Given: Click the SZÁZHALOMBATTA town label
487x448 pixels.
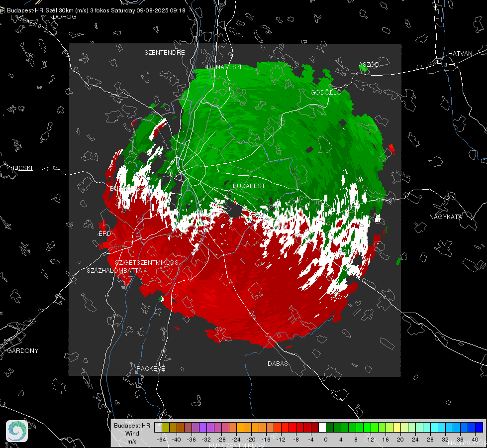Looking at the screenshot, I should [x=114, y=270].
